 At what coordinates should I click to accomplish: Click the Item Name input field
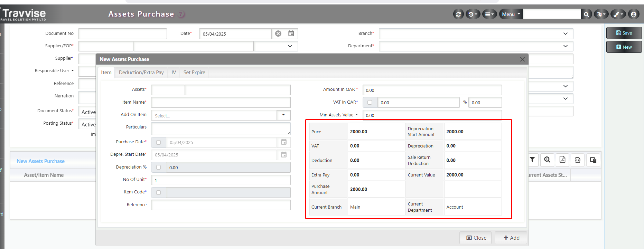coord(221,102)
